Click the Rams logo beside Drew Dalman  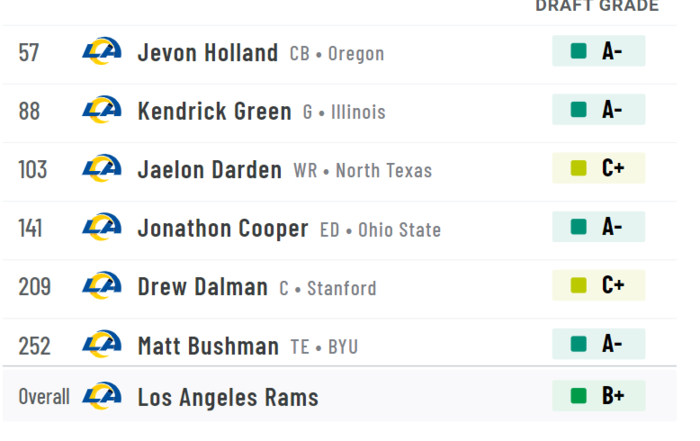(x=101, y=287)
